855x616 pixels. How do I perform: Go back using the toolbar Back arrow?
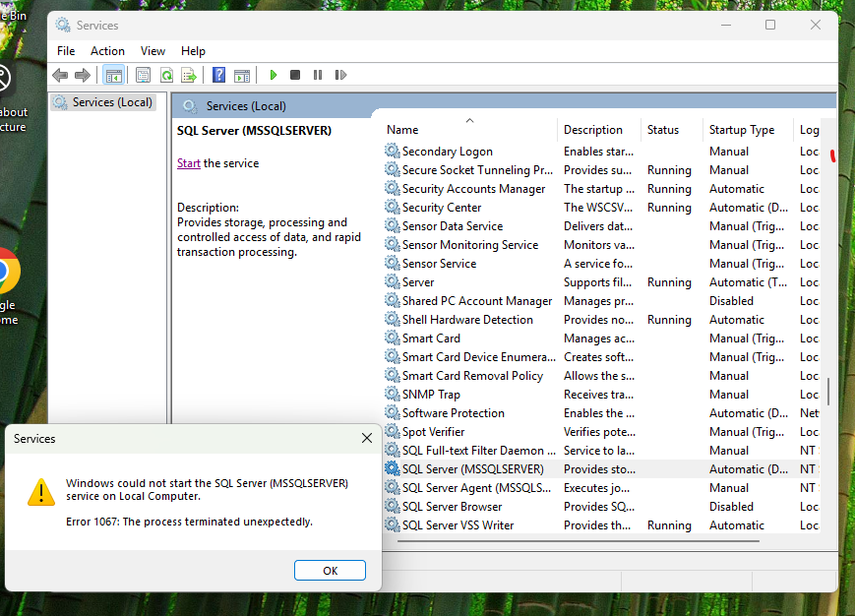60,75
